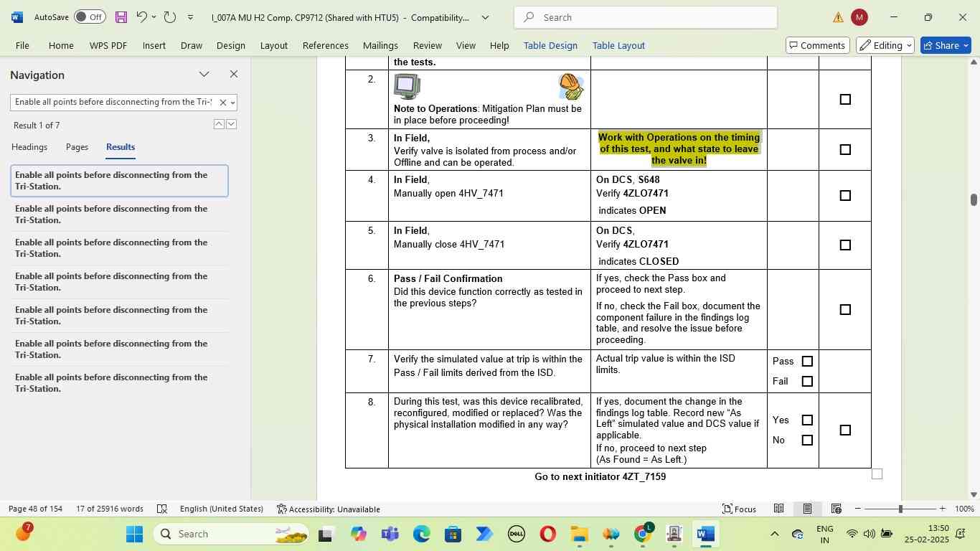The height and width of the screenshot is (551, 980).
Task: Select Print Layout view
Action: point(807,509)
